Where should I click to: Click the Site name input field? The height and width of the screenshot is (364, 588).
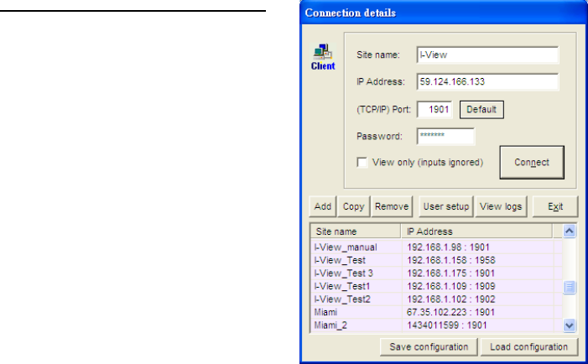click(x=487, y=55)
